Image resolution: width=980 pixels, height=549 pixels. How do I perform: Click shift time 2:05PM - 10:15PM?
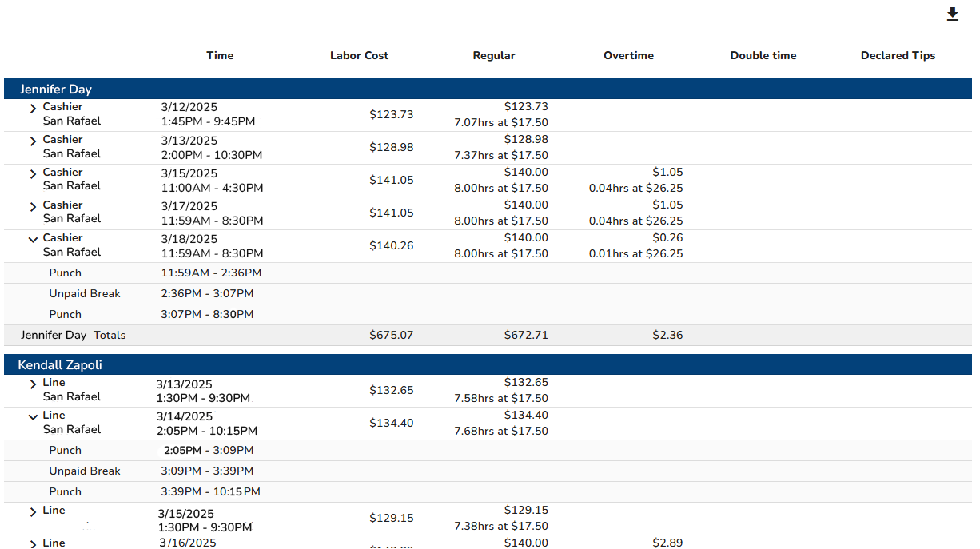click(207, 431)
